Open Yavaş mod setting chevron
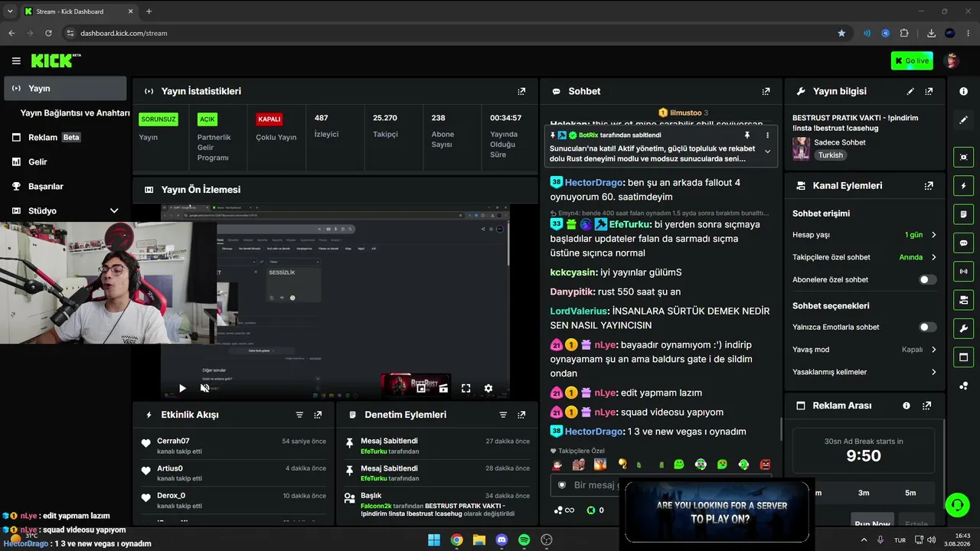Image resolution: width=980 pixels, height=551 pixels. coord(933,350)
